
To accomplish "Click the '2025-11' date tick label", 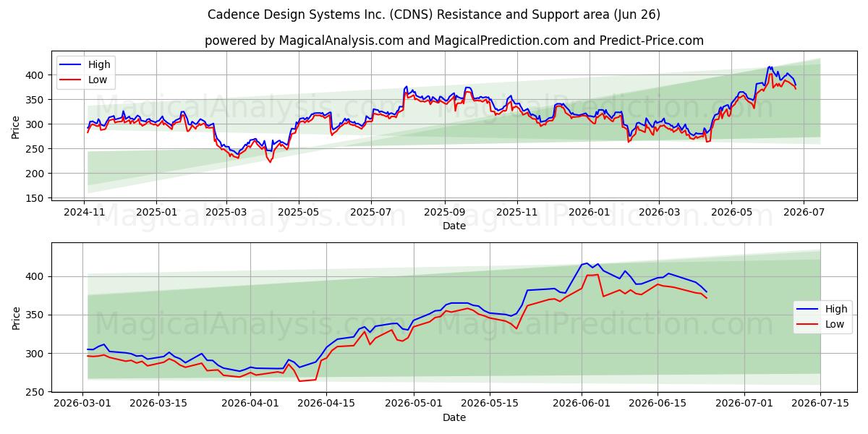I will pyautogui.click(x=516, y=213).
